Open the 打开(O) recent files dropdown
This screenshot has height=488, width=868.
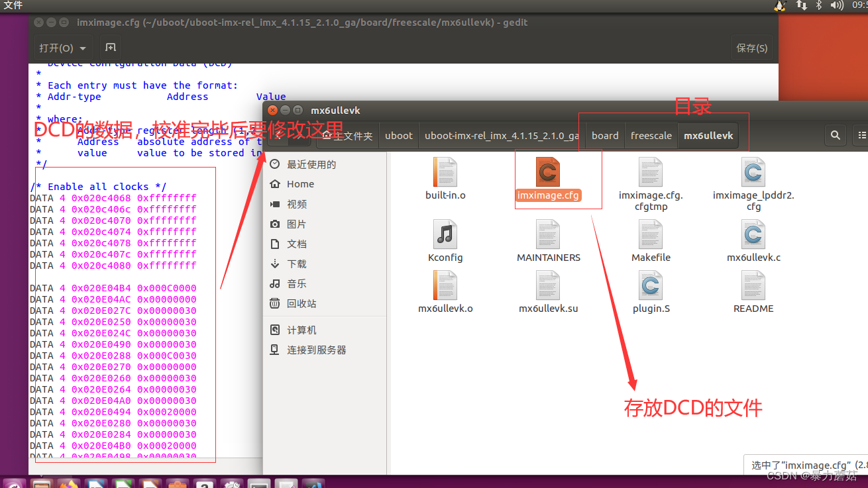coord(62,48)
